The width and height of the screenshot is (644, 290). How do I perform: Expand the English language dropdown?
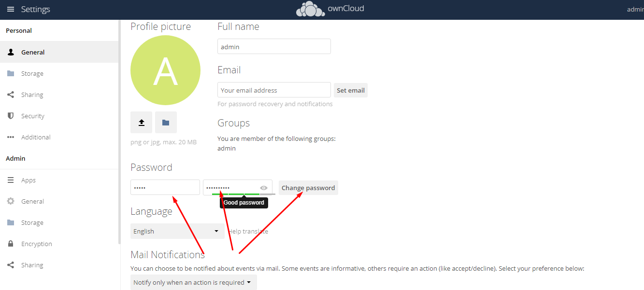pos(177,232)
